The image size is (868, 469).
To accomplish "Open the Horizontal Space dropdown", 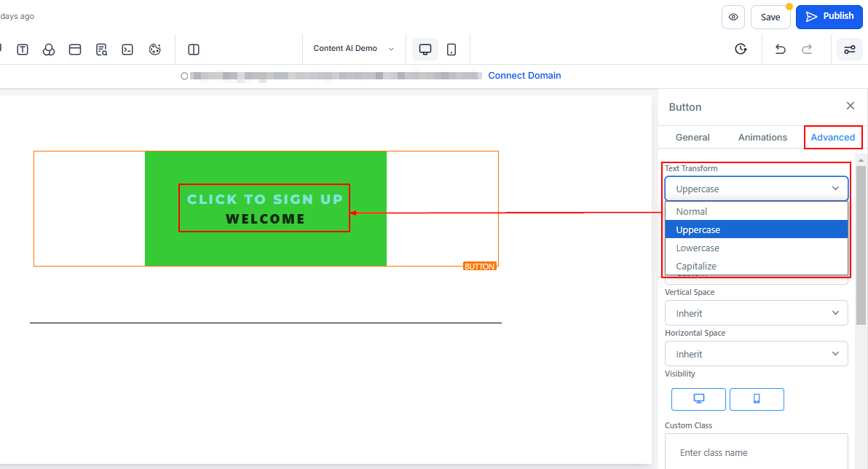I will pyautogui.click(x=756, y=354).
